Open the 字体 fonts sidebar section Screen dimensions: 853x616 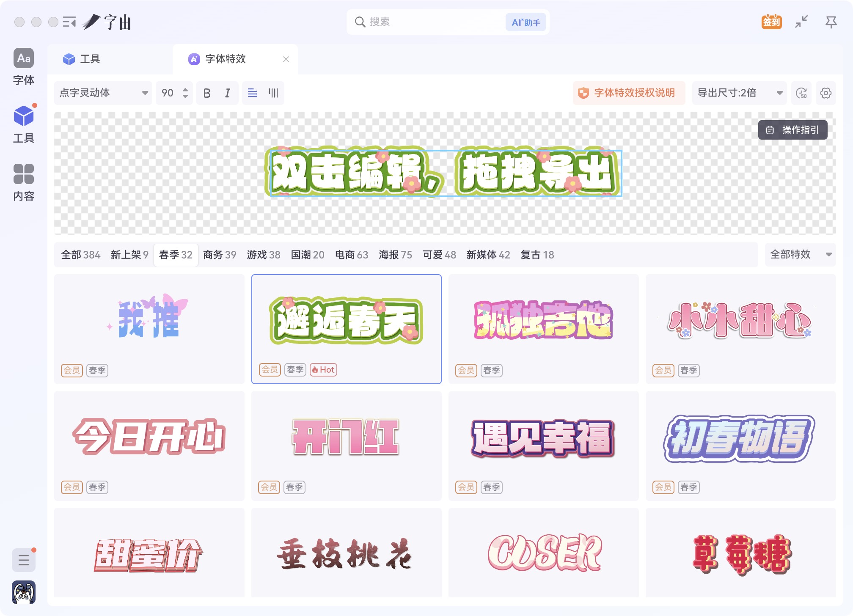pyautogui.click(x=24, y=67)
